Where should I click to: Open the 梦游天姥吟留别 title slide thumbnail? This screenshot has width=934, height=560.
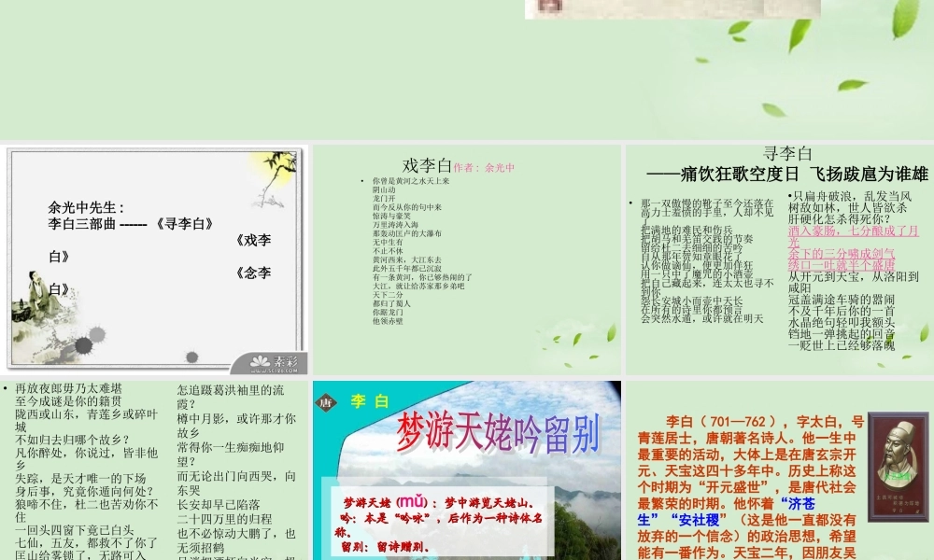[x=467, y=470]
